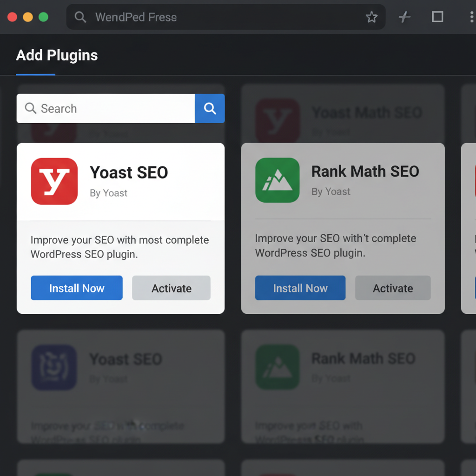Click inside the plugin Search input field

click(x=107, y=108)
